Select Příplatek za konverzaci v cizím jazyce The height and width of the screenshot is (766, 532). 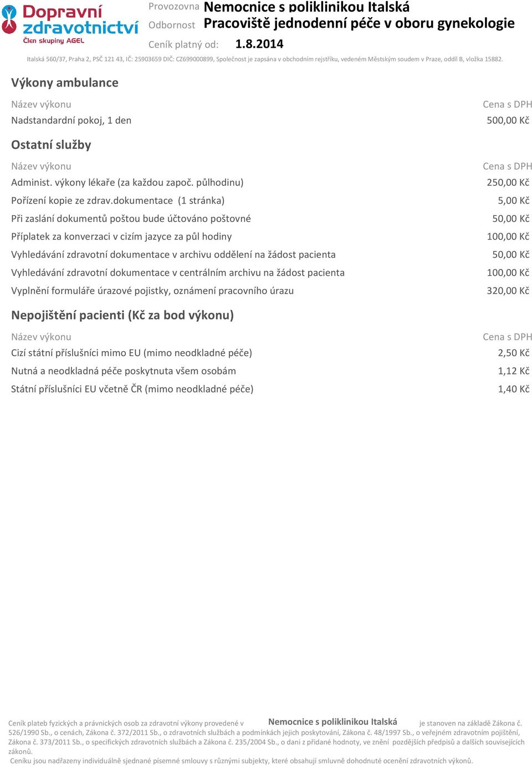coord(121,237)
